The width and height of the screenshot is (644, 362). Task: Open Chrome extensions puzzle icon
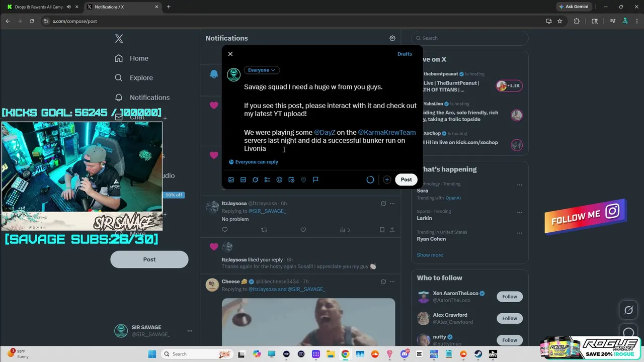(577, 21)
